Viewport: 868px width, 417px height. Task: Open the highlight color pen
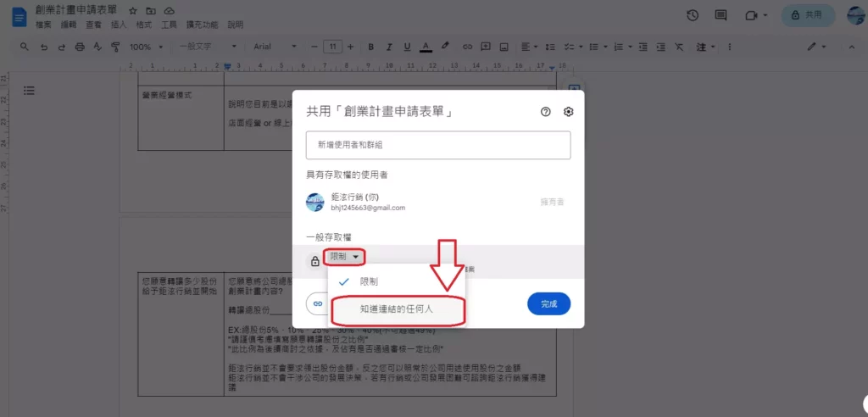pyautogui.click(x=445, y=47)
